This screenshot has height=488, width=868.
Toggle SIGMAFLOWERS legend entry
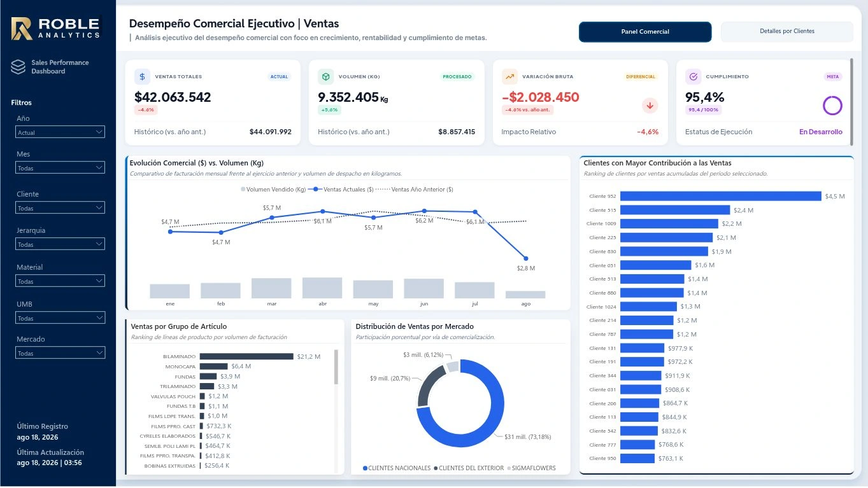pos(531,468)
